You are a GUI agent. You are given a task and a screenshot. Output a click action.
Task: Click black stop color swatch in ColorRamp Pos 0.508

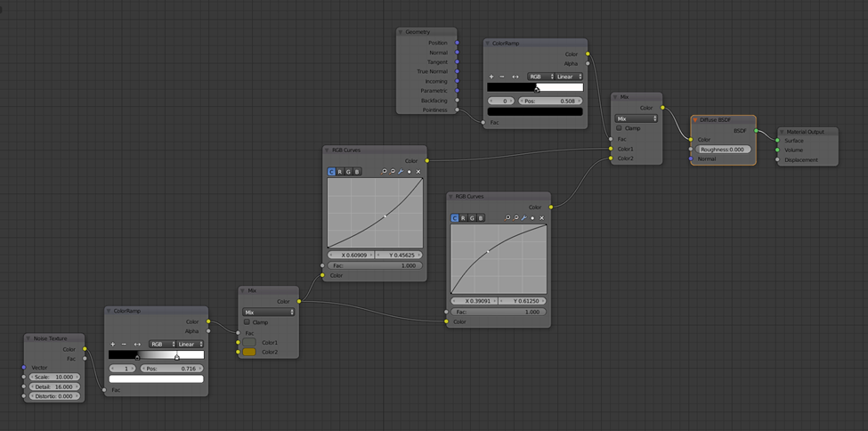coord(535,111)
